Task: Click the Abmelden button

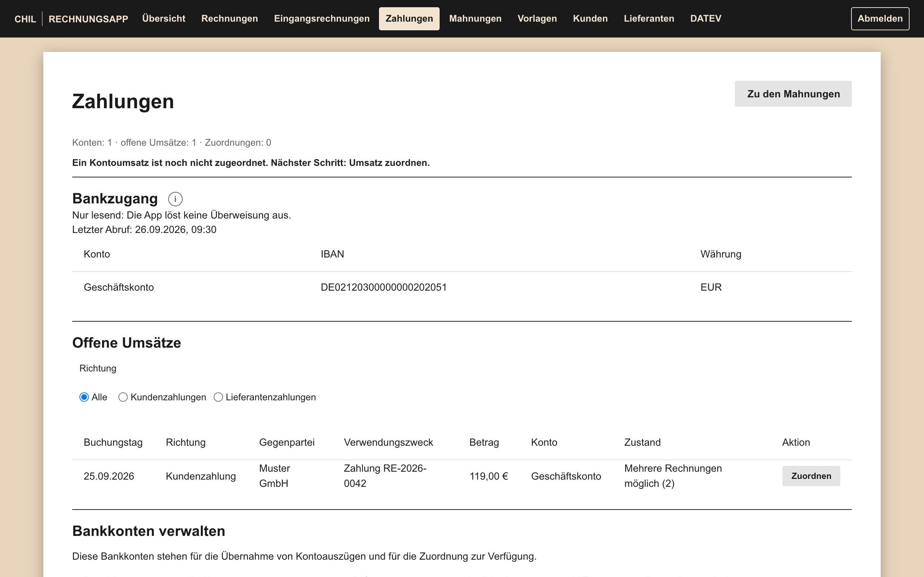Action: tap(880, 18)
